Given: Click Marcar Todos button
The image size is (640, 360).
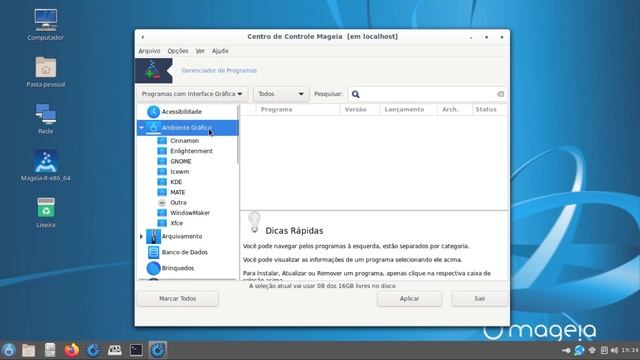Looking at the screenshot, I should point(178,299).
